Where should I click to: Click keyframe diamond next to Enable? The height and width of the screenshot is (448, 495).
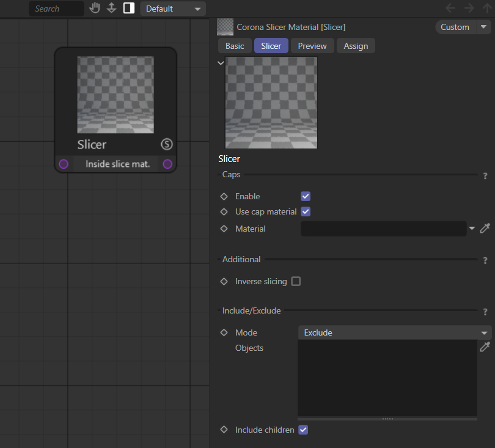click(224, 196)
